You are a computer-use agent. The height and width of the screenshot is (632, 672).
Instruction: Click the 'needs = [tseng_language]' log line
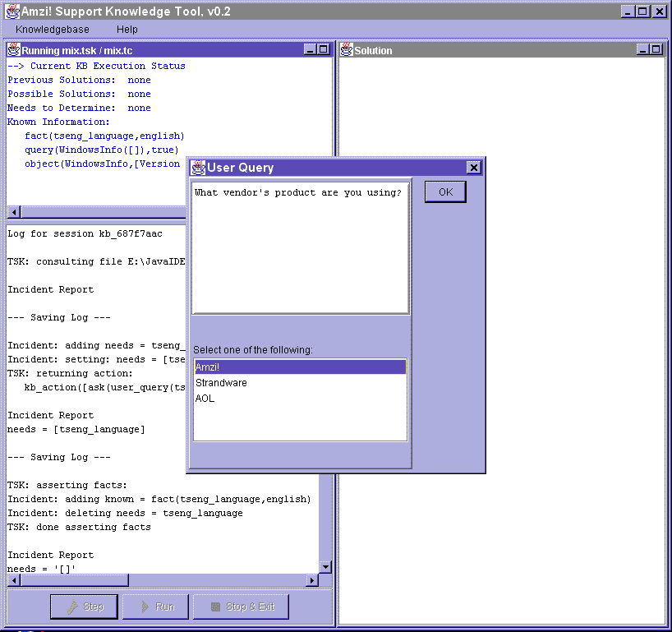[x=76, y=429]
